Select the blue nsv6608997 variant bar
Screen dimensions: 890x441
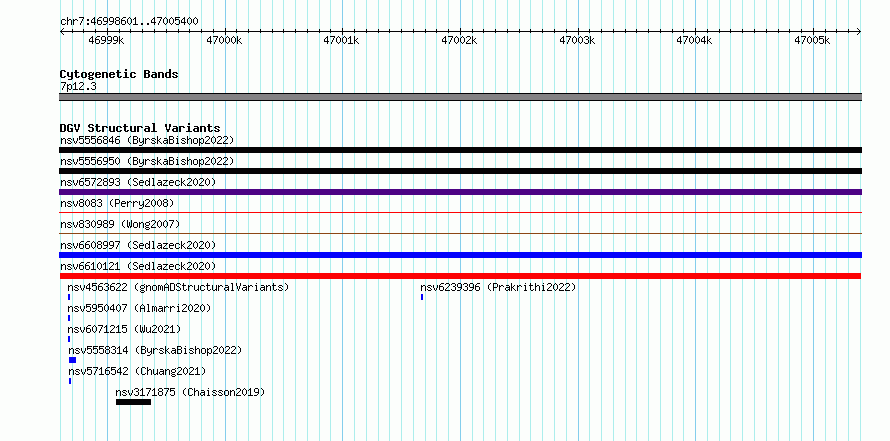click(460, 255)
